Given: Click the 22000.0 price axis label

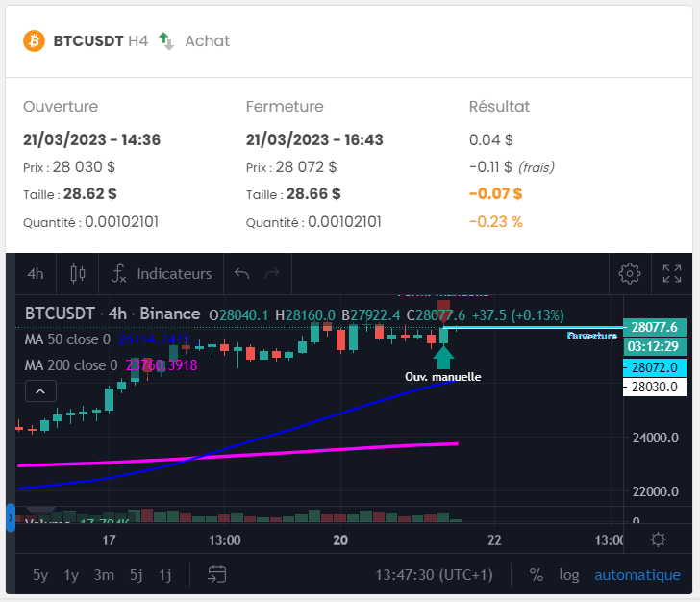Looking at the screenshot, I should (x=656, y=491).
